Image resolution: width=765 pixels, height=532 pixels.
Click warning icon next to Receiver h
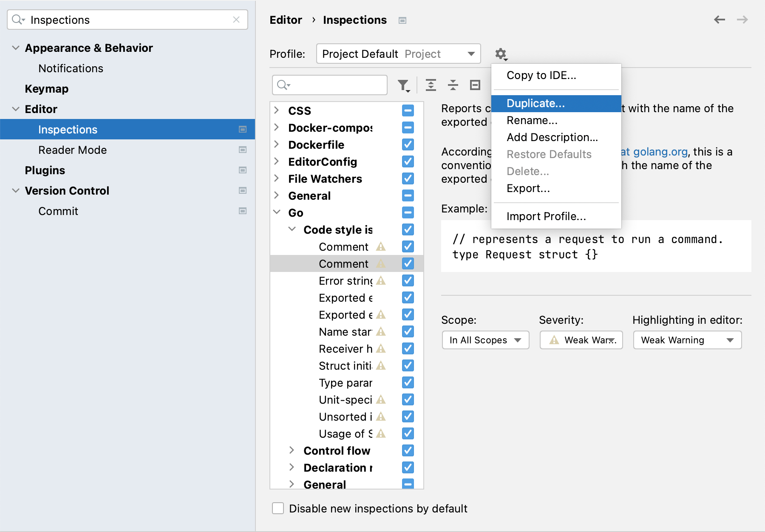point(381,348)
